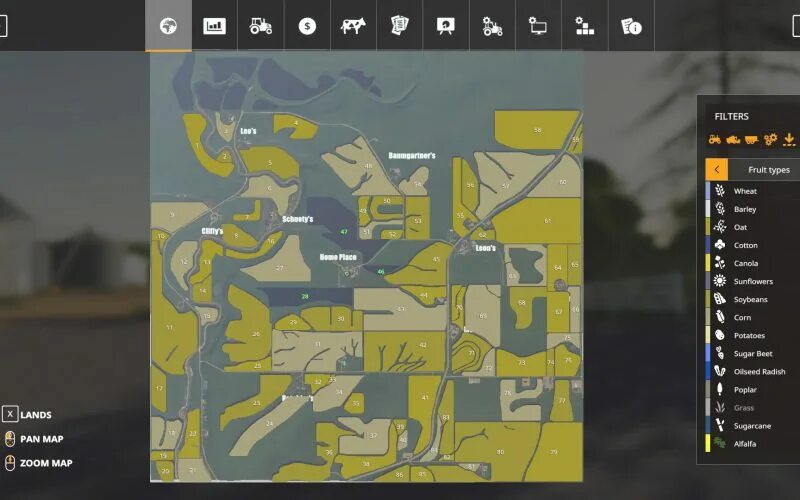The height and width of the screenshot is (500, 800).
Task: Click the Home Place label on map
Action: pos(338,257)
